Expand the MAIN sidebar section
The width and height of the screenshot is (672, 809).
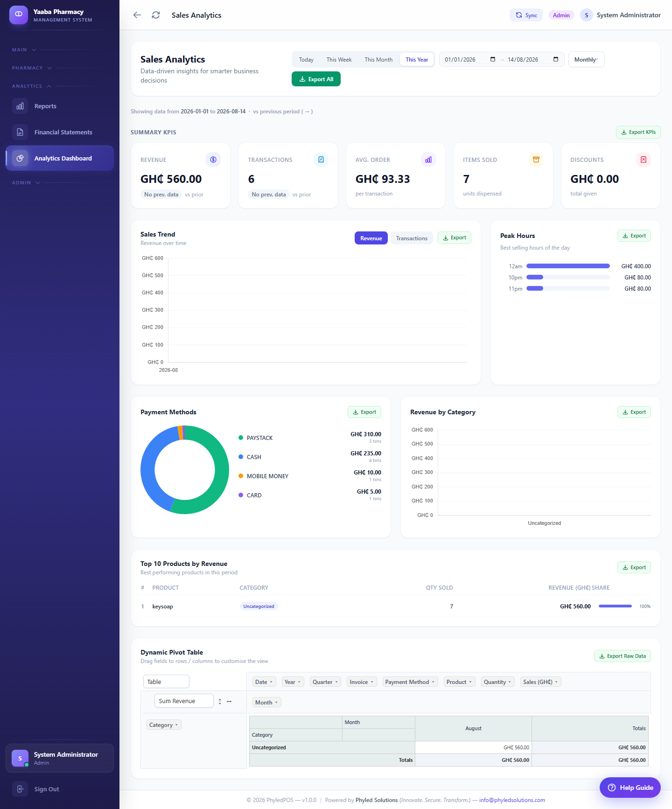coord(24,50)
